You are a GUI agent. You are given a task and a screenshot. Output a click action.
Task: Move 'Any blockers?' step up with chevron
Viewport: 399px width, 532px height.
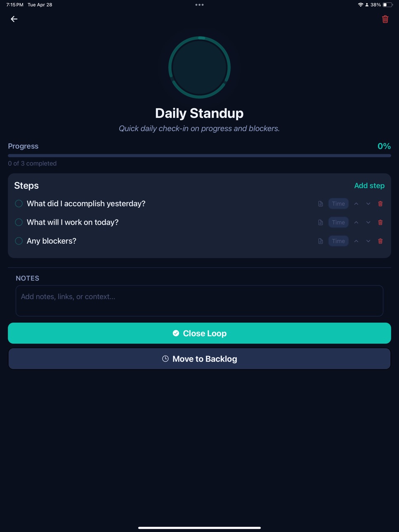pyautogui.click(x=356, y=241)
